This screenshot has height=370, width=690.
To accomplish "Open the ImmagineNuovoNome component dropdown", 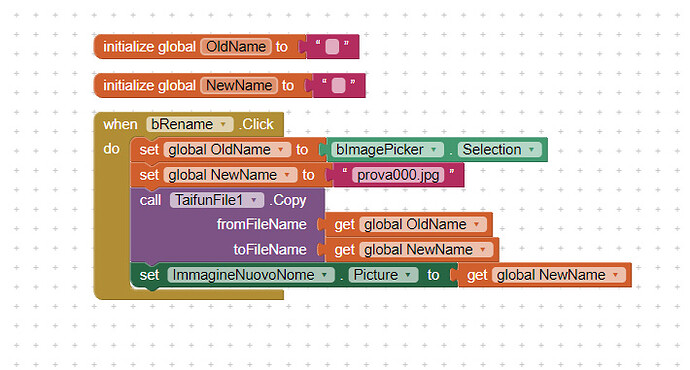I will pos(251,275).
